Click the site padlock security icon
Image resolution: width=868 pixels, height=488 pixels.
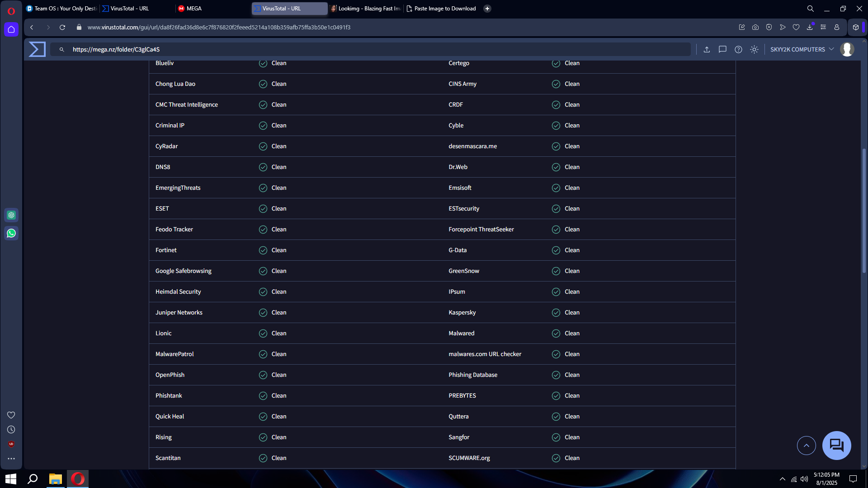click(79, 28)
